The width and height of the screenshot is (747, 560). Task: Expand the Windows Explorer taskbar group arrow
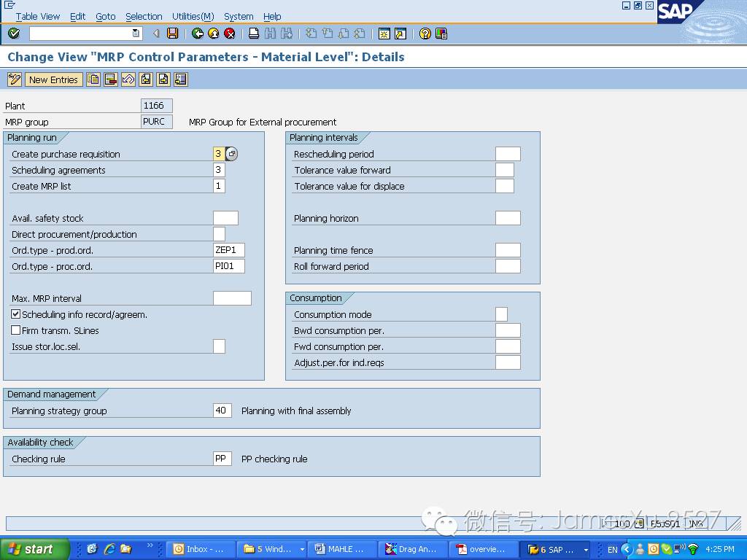pyautogui.click(x=302, y=549)
